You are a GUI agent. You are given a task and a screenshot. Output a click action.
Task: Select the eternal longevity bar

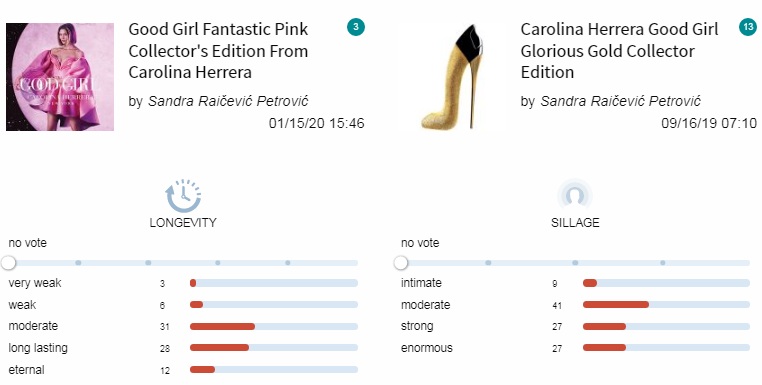274,370
